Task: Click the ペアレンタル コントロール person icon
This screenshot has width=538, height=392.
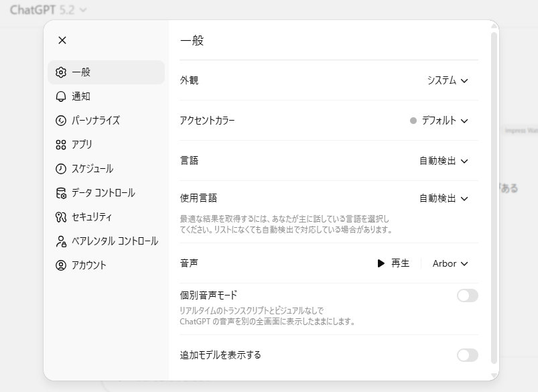Action: coord(61,241)
